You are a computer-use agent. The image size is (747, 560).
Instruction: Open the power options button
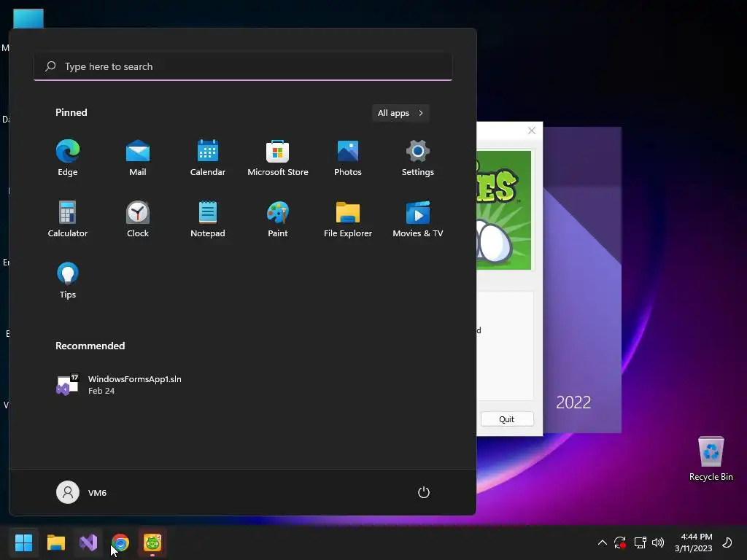click(424, 492)
